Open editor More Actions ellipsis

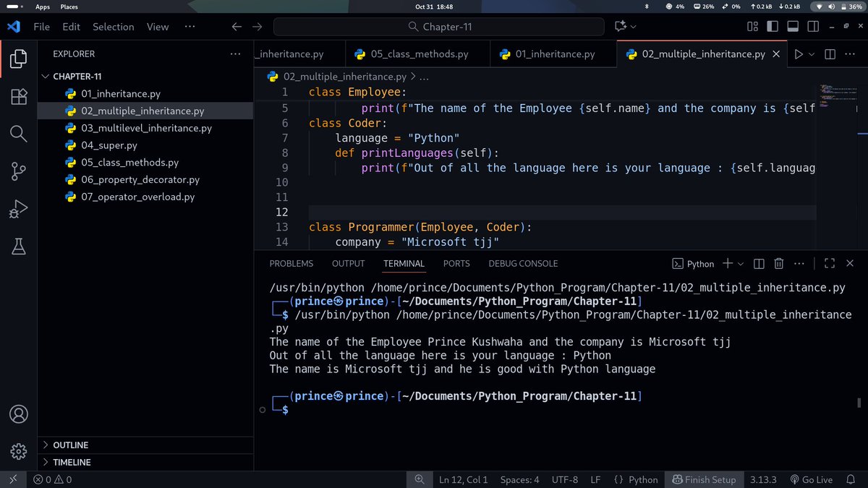851,54
